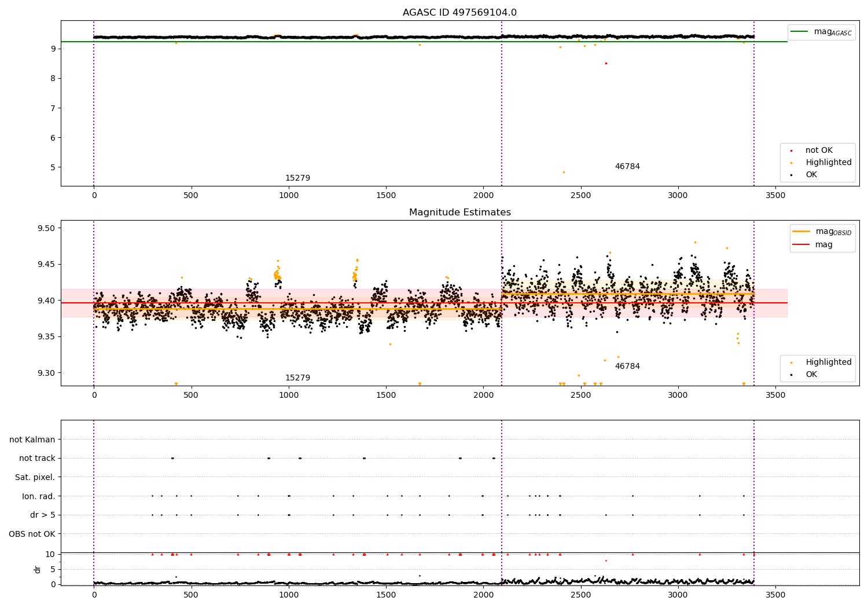Click the 8 tick on the top plot y-axis
The image size is (868, 608).
click(x=53, y=78)
